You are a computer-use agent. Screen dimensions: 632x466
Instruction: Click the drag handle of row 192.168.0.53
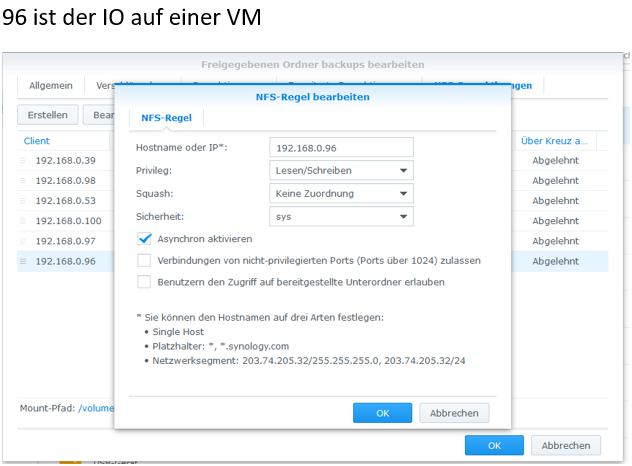pos(23,201)
